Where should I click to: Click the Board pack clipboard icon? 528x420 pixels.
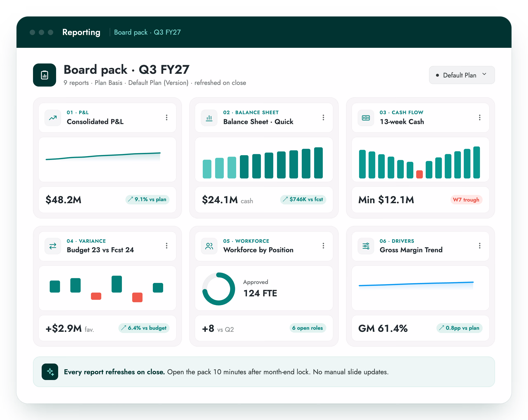coord(44,75)
